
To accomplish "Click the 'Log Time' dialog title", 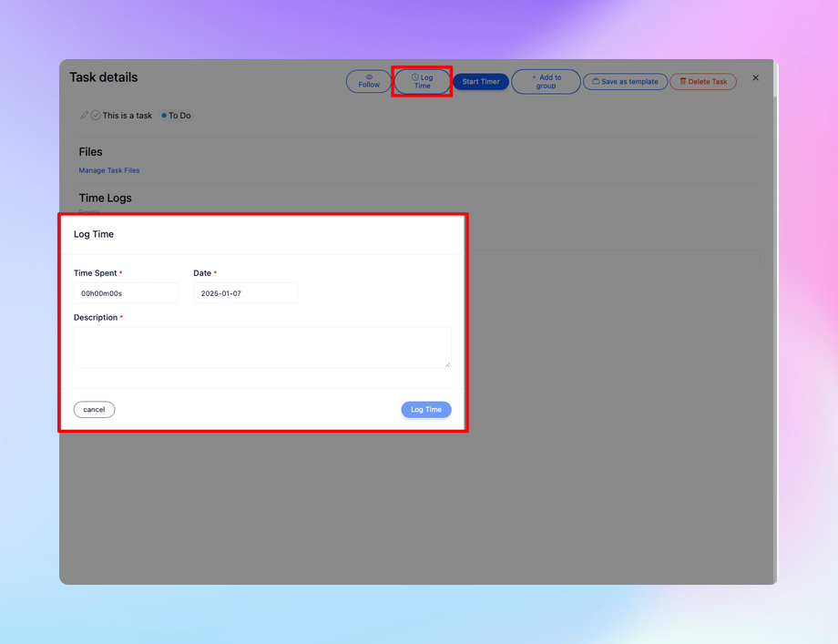I will (94, 234).
